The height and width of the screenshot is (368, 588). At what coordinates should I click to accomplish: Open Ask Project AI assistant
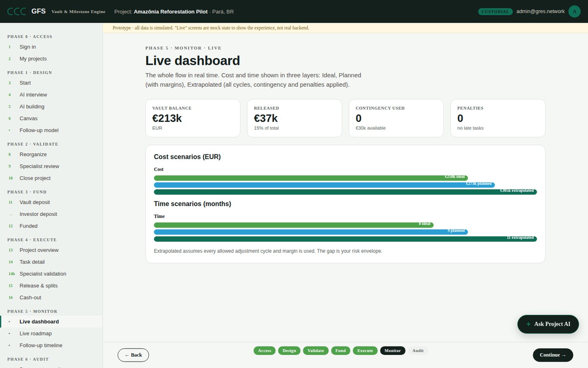pos(548,324)
